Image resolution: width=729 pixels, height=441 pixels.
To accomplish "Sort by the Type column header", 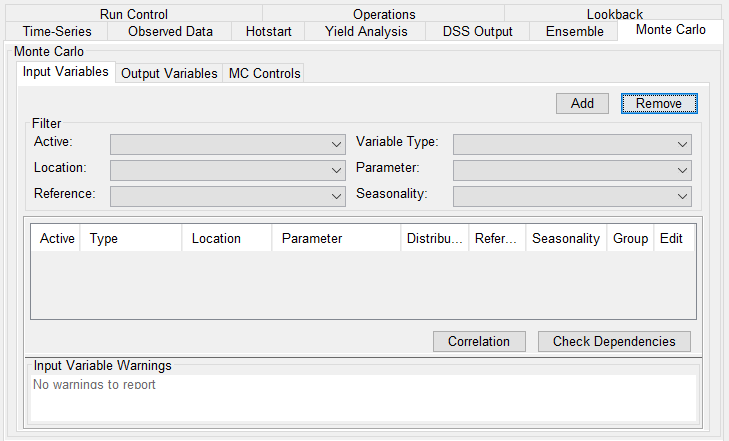I will point(131,238).
